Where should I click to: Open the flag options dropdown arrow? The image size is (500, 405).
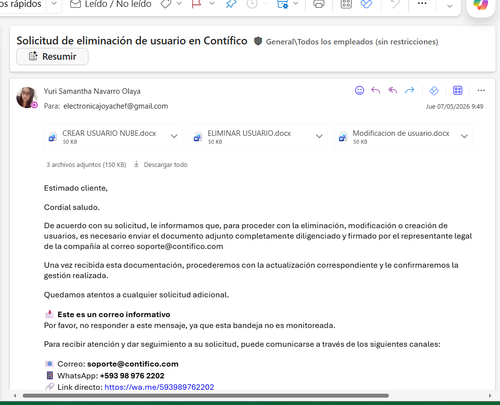click(212, 4)
